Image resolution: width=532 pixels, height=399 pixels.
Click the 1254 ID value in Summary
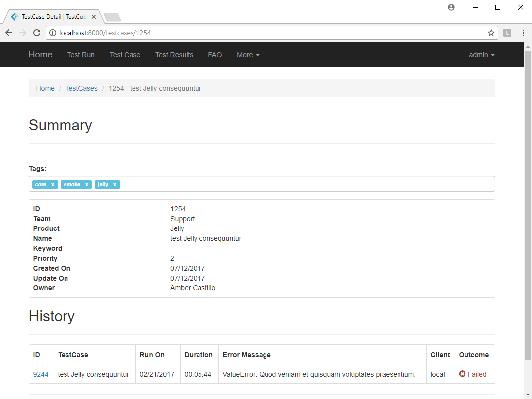(x=178, y=209)
